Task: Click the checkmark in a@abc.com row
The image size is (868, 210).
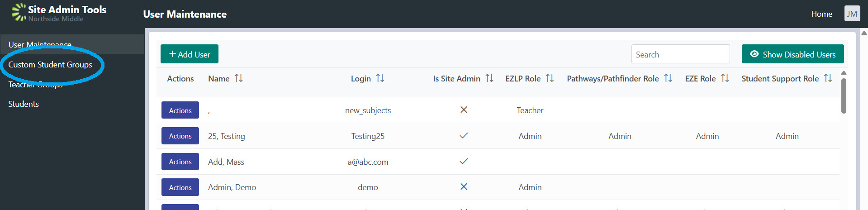Action: pos(464,162)
